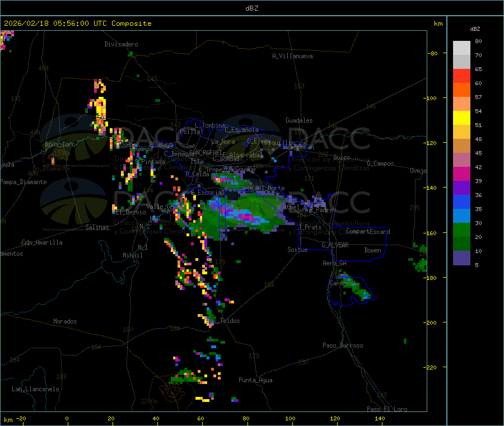Screen dimensions: 504x426
Task: Click the C_Española label
Action: (x=241, y=130)
